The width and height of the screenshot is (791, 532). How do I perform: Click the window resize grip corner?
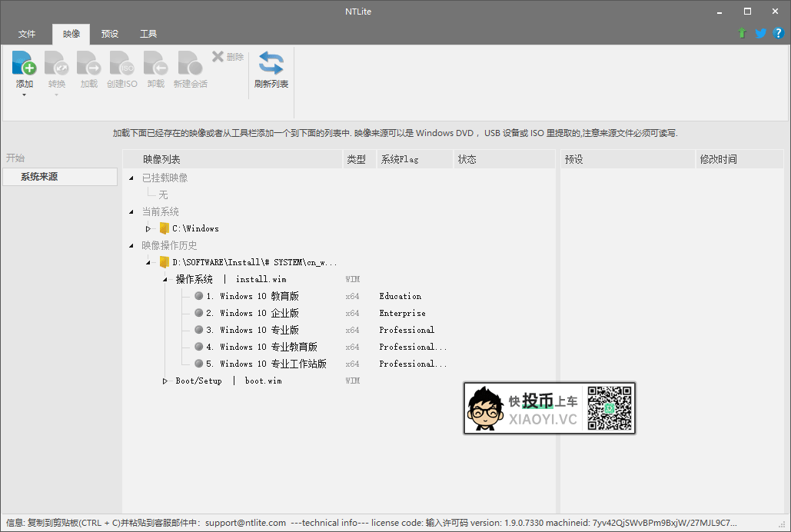click(783, 524)
